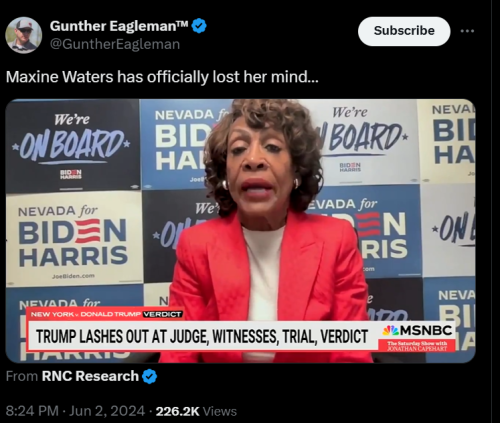Open the three-dot more options menu
Viewport: 500px width, 423px height.
pyautogui.click(x=467, y=31)
